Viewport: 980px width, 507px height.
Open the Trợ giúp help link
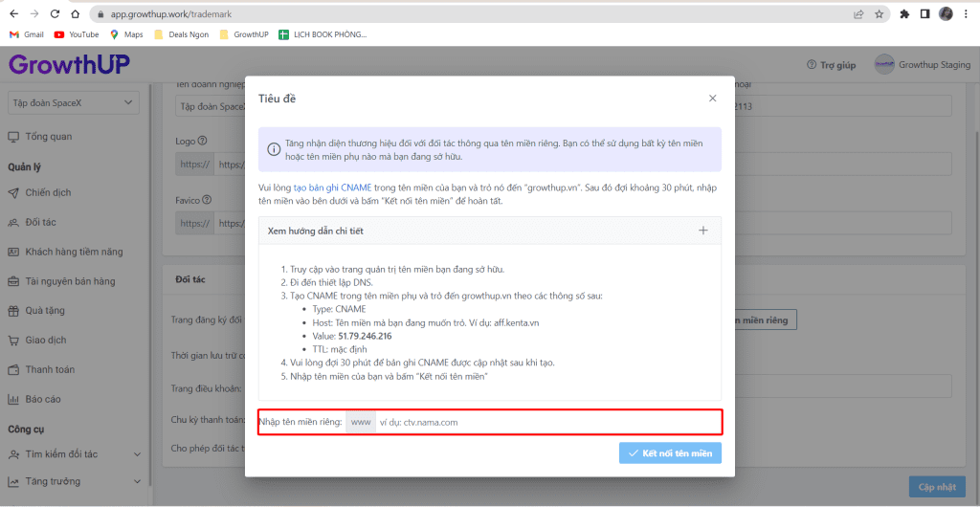[832, 65]
